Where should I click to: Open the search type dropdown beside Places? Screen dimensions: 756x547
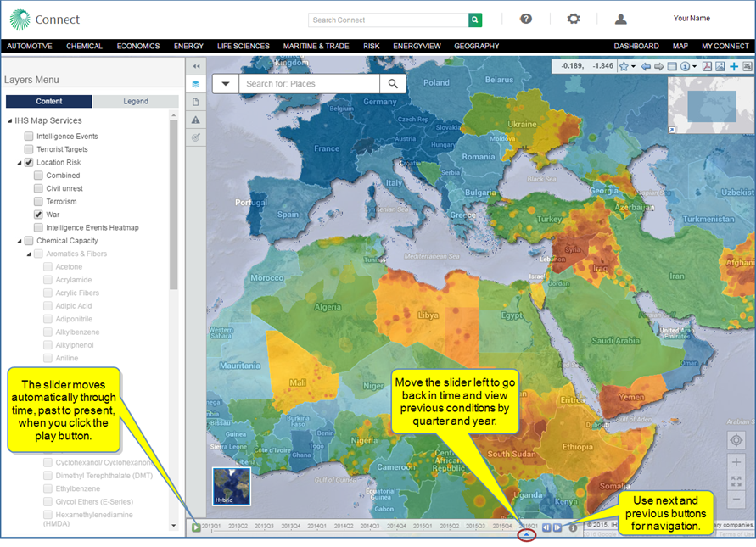point(226,83)
